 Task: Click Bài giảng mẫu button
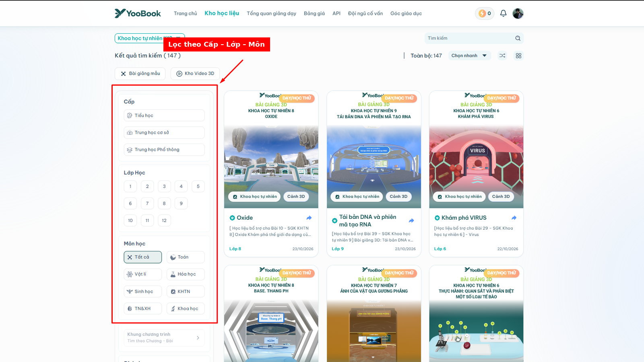click(x=140, y=74)
